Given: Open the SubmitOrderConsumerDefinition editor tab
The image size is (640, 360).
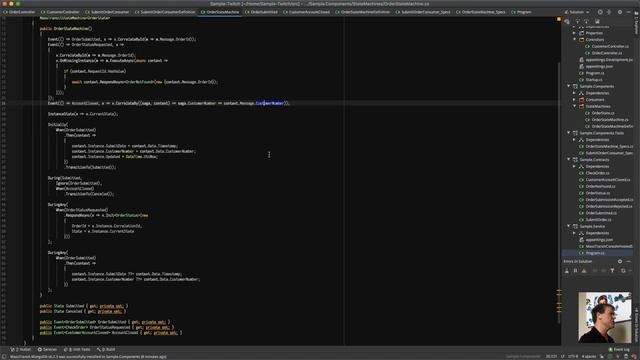Looking at the screenshot, I should click(165, 12).
